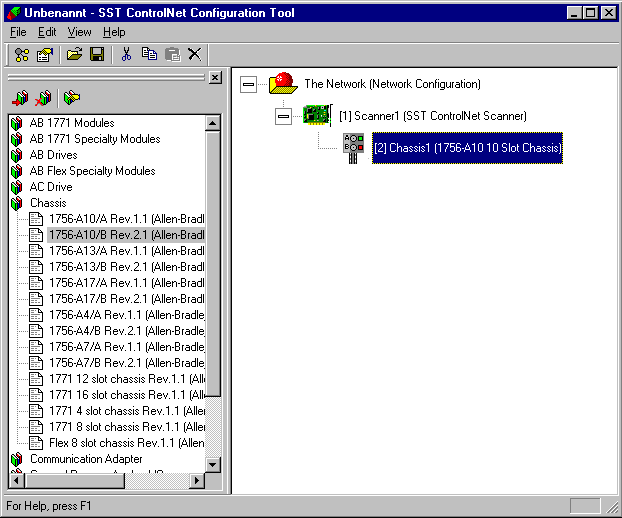
Task: Select 1756-A13/B Rev.2.1 chassis entry
Action: pos(127,267)
